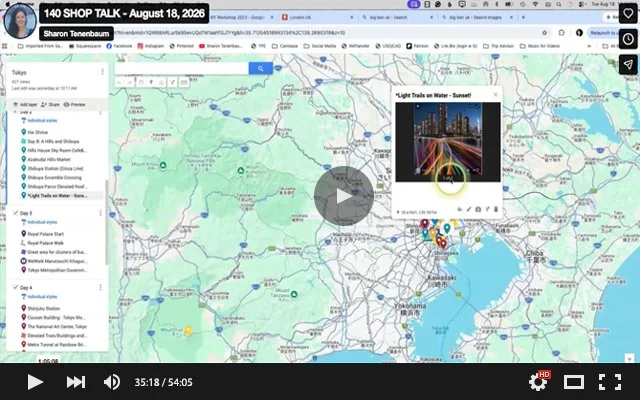The image size is (640, 400).
Task: Add video to Watch Later
Action: point(628,39)
